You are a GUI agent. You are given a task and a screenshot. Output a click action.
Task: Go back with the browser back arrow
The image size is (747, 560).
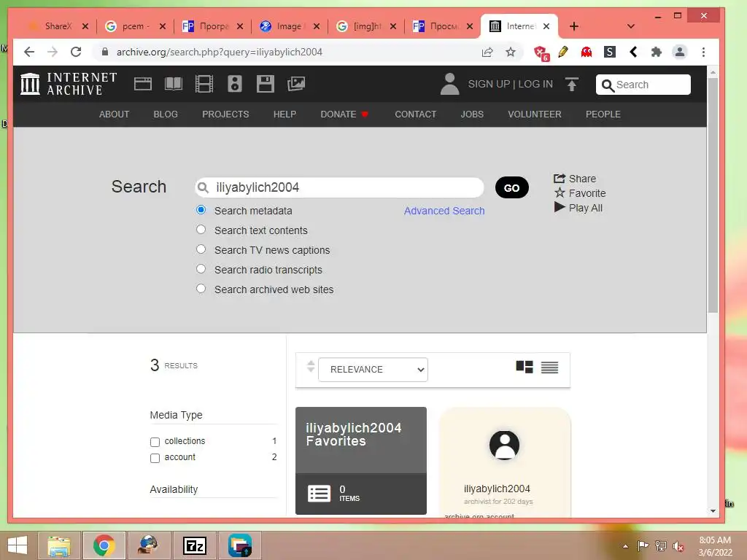pos(29,52)
